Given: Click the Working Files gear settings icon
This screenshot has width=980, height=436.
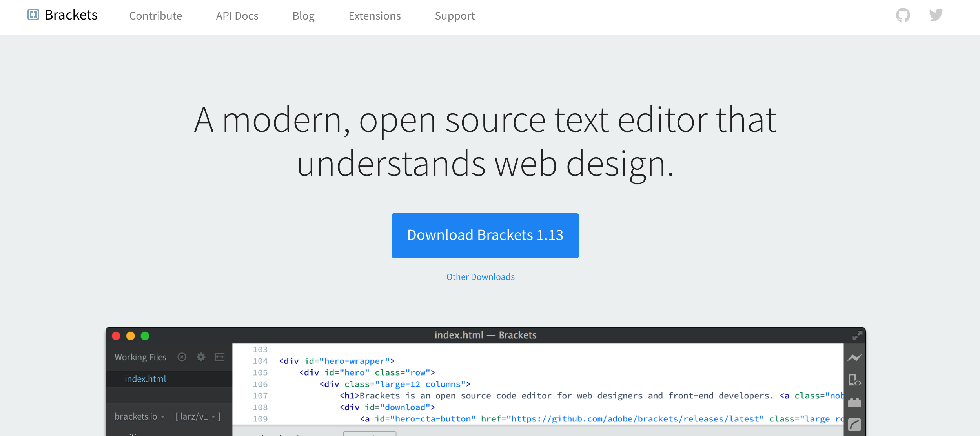Looking at the screenshot, I should click(201, 357).
